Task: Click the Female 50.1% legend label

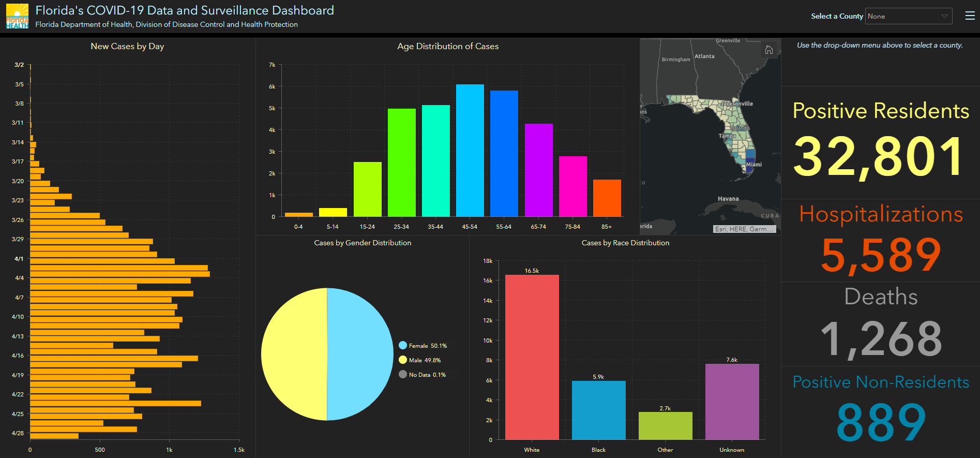Action: point(428,346)
